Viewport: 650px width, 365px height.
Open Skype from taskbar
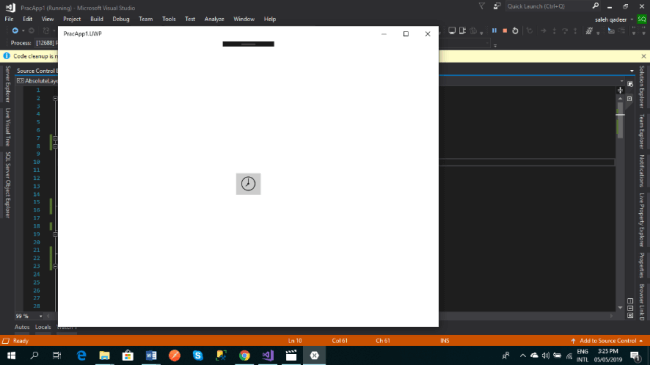(x=198, y=355)
